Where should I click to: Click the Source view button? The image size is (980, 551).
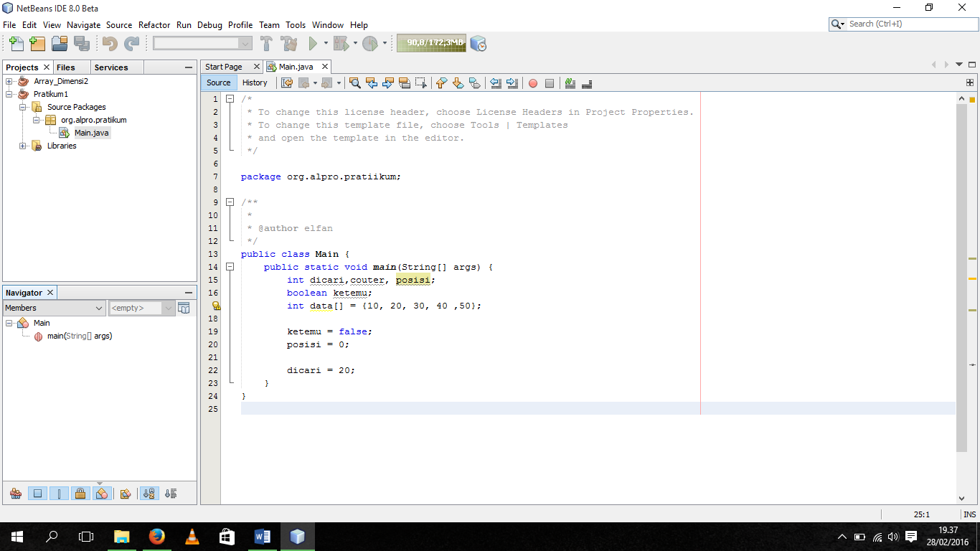(218, 83)
